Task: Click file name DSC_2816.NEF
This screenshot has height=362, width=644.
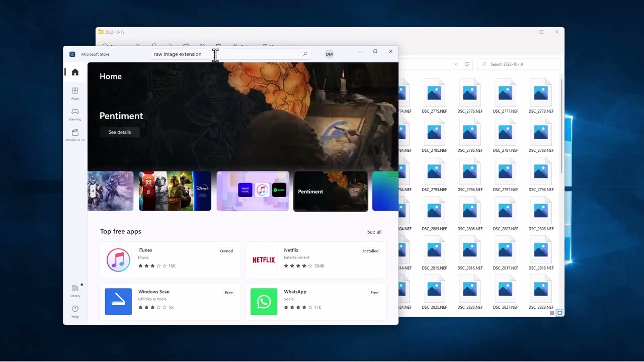Action: tap(470, 268)
